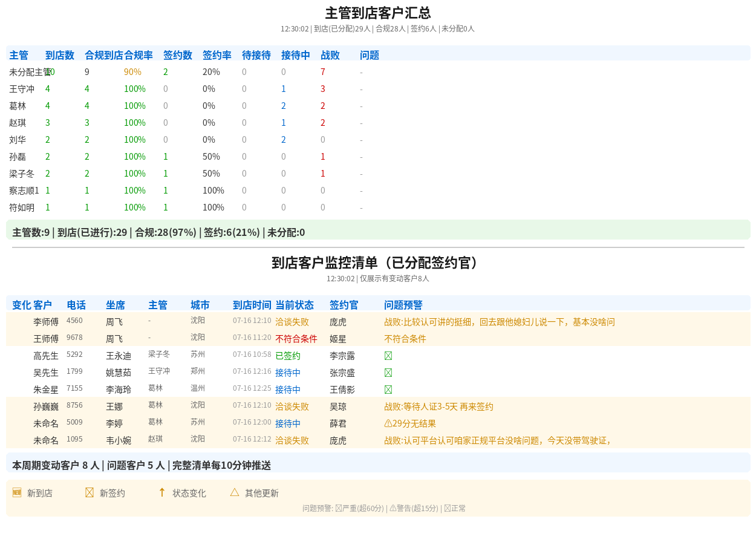Click the 已签约 status

(x=288, y=356)
